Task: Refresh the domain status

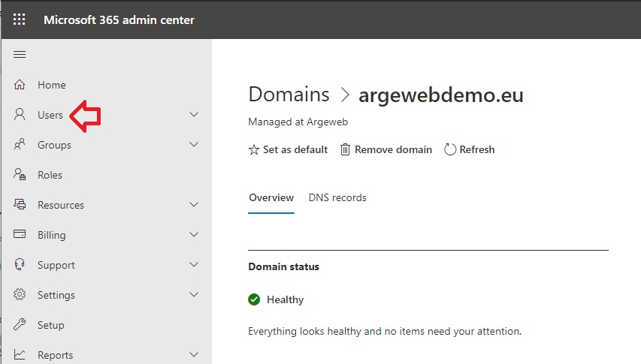Action: [x=470, y=150]
